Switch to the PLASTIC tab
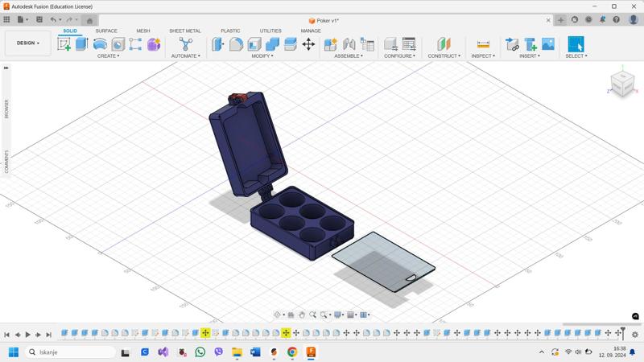Viewport: 644px width, 362px height. [230, 31]
